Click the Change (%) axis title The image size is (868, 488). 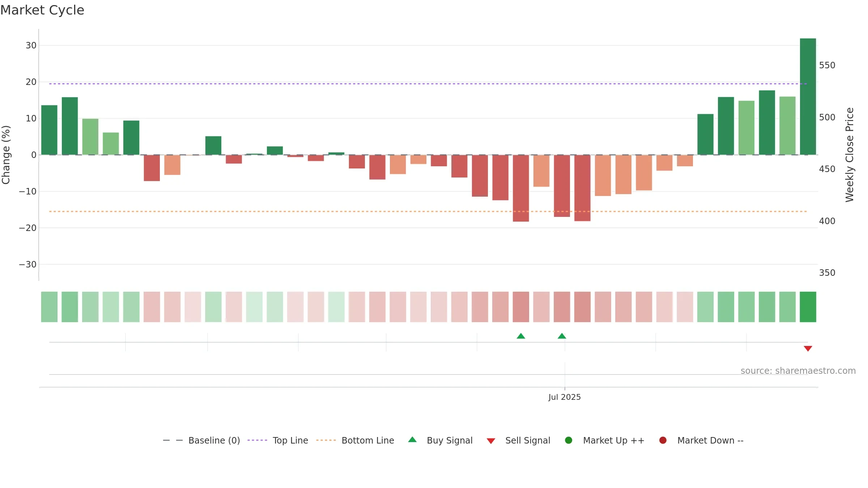pos(6,155)
